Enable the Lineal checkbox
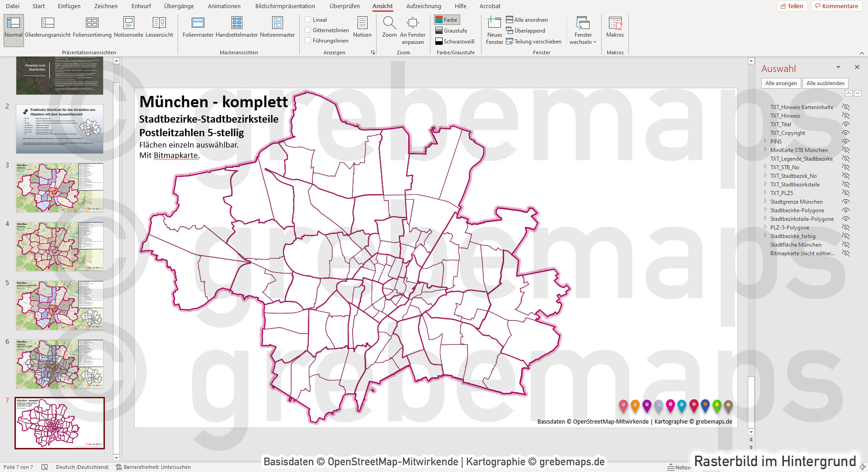Viewport: 868px width, 472px height. pyautogui.click(x=308, y=19)
